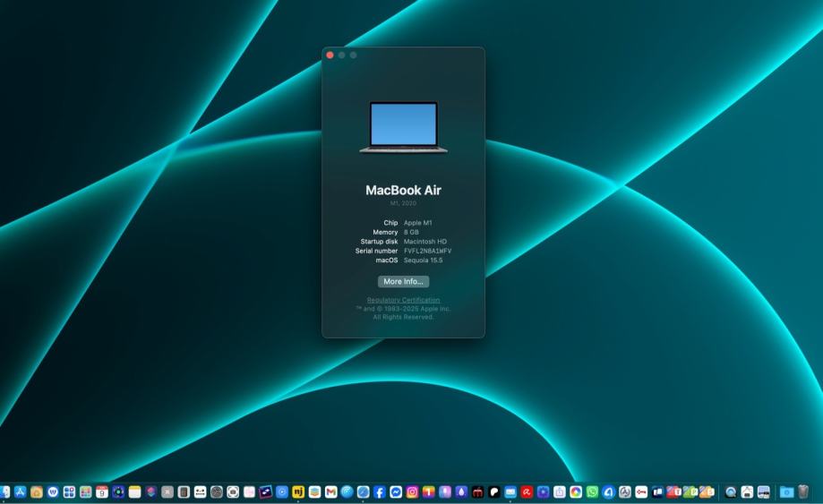This screenshot has width=823, height=504.
Task: Open the blue W app in Dock
Action: click(53, 492)
